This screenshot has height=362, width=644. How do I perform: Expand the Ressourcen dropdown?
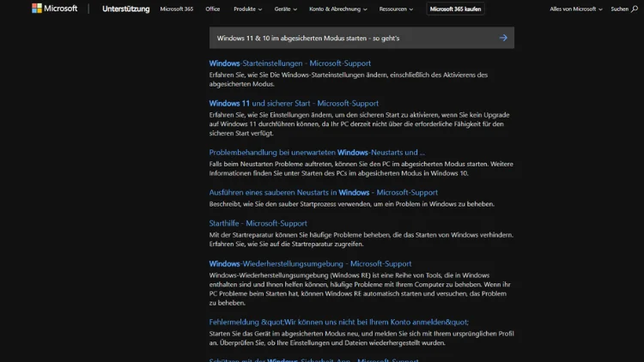click(x=396, y=9)
